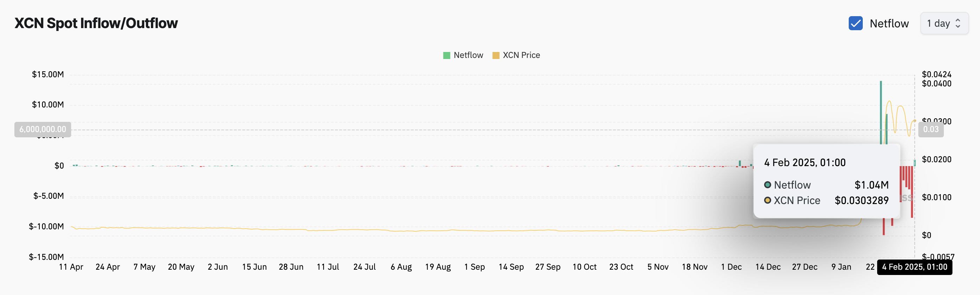Click the $15.00M label on left axis
The width and height of the screenshot is (980, 295).
click(48, 74)
